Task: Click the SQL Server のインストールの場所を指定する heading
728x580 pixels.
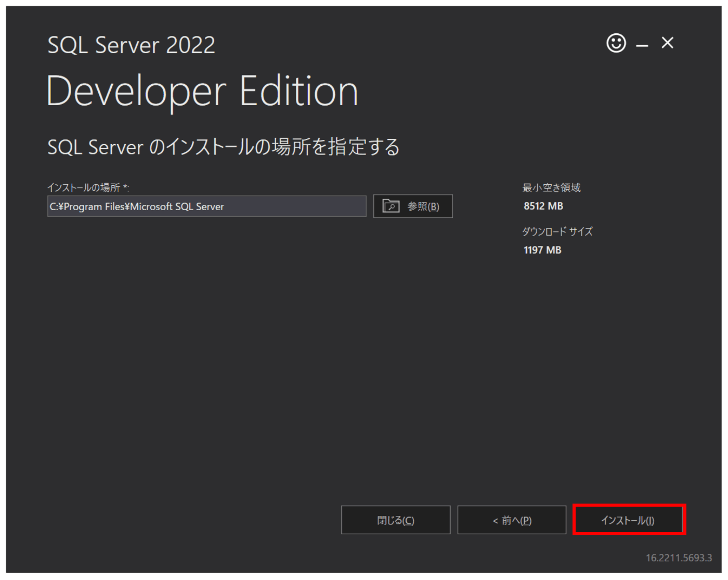Action: (x=224, y=147)
